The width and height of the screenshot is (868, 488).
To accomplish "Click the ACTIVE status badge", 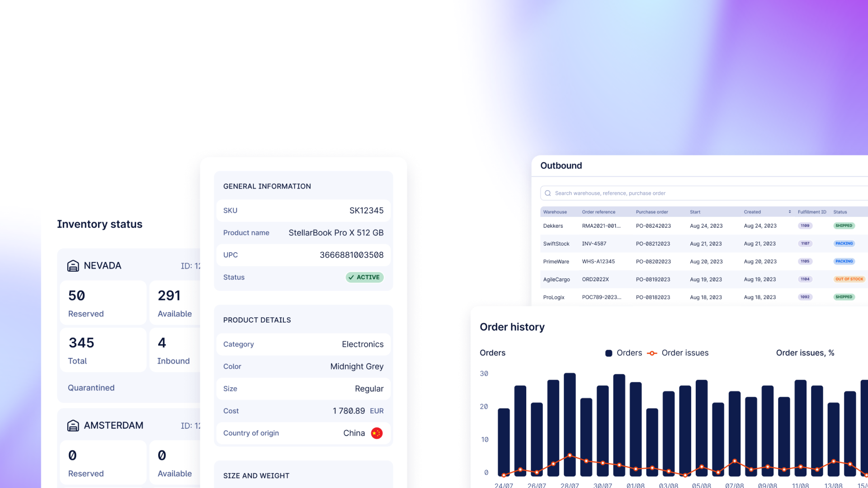I will pyautogui.click(x=364, y=277).
